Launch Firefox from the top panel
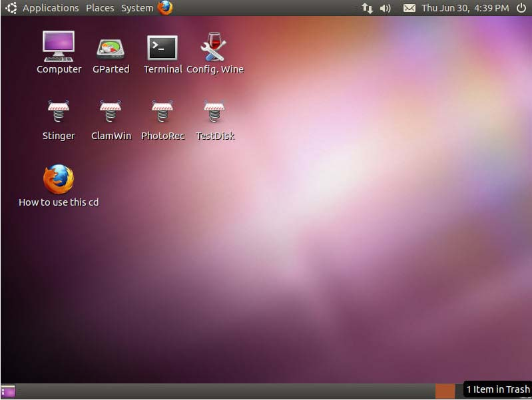This screenshot has width=532, height=400. click(165, 8)
